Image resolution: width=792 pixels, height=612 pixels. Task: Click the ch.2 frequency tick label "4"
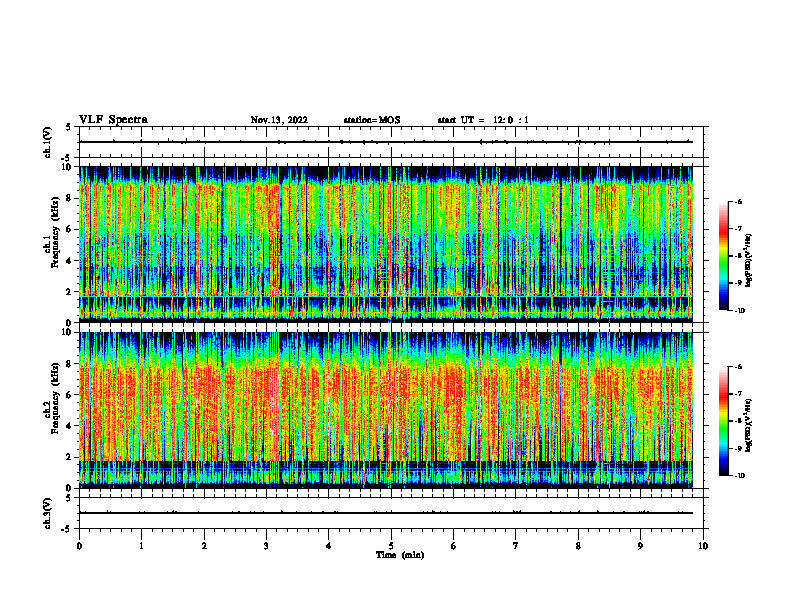click(x=69, y=426)
